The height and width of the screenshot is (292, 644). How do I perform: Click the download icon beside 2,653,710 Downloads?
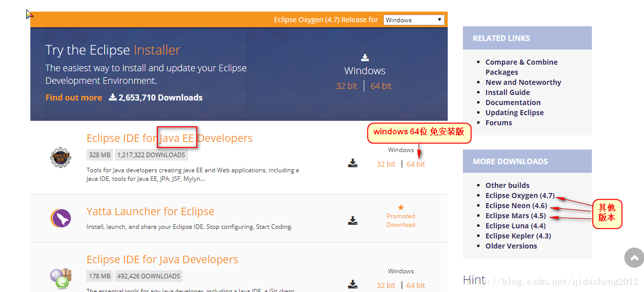point(113,97)
